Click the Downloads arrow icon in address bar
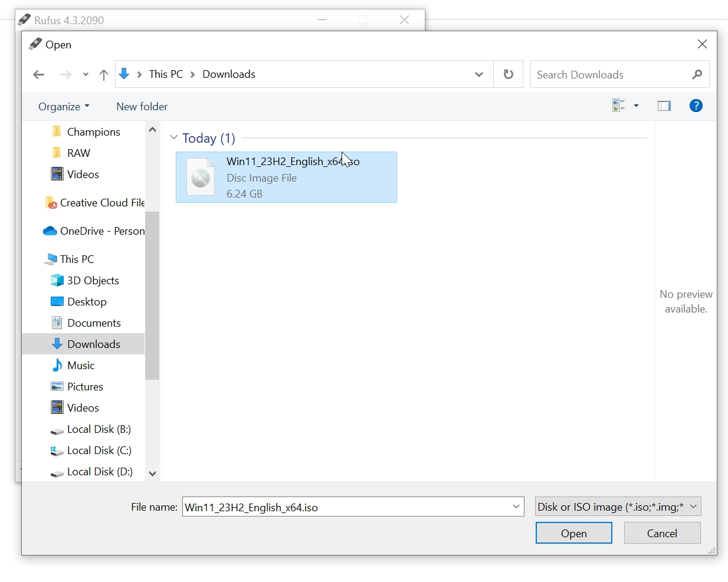The width and height of the screenshot is (728, 582). click(x=124, y=74)
